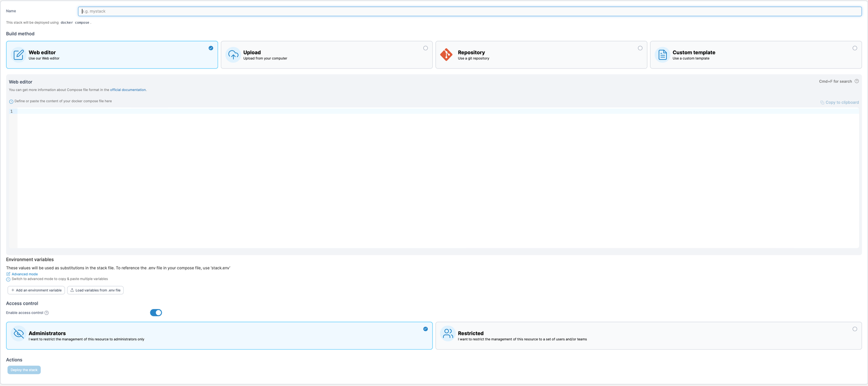This screenshot has height=386, width=868.
Task: Open the official documentation link
Action: click(128, 90)
